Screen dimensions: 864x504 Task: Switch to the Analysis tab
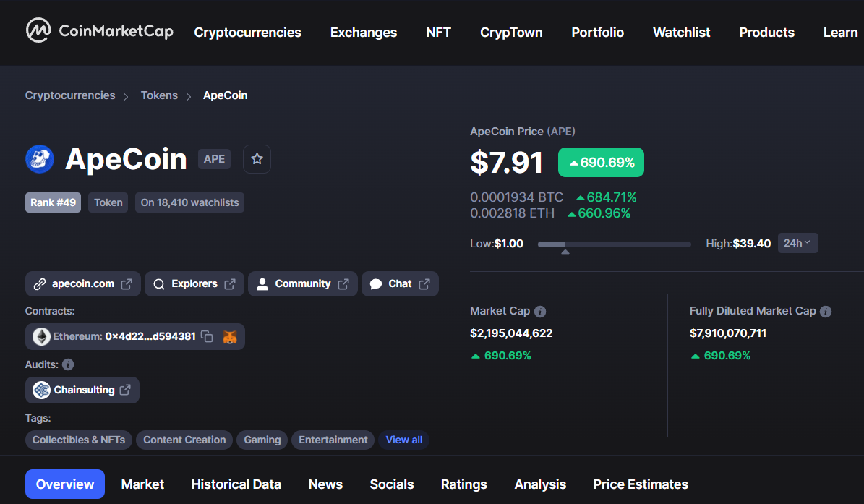(540, 484)
